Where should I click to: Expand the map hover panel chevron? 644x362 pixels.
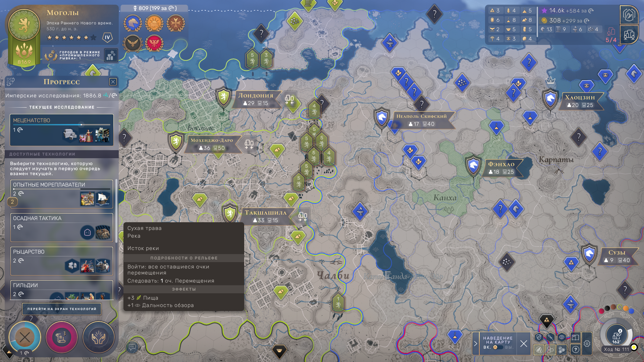tap(476, 344)
